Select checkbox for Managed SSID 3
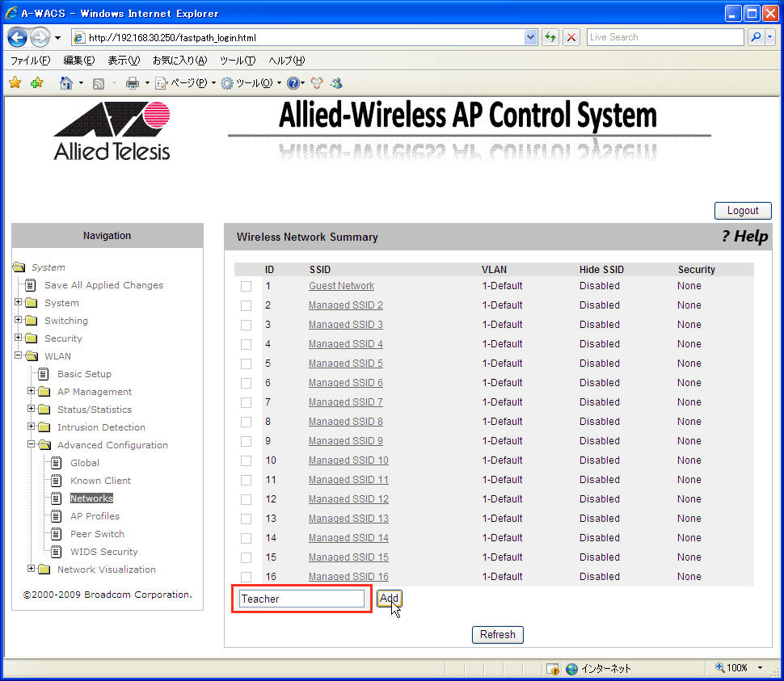Viewport: 784px width, 681px height. pyautogui.click(x=246, y=326)
